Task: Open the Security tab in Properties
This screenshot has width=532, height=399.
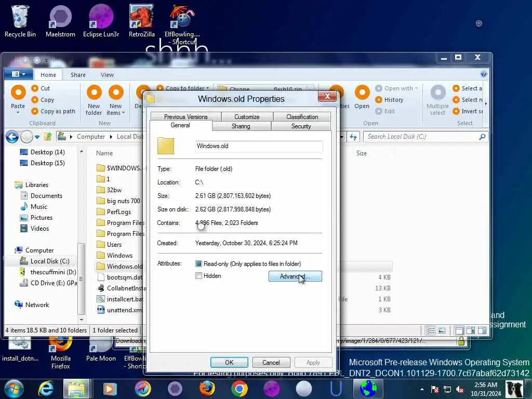Action: [x=301, y=126]
